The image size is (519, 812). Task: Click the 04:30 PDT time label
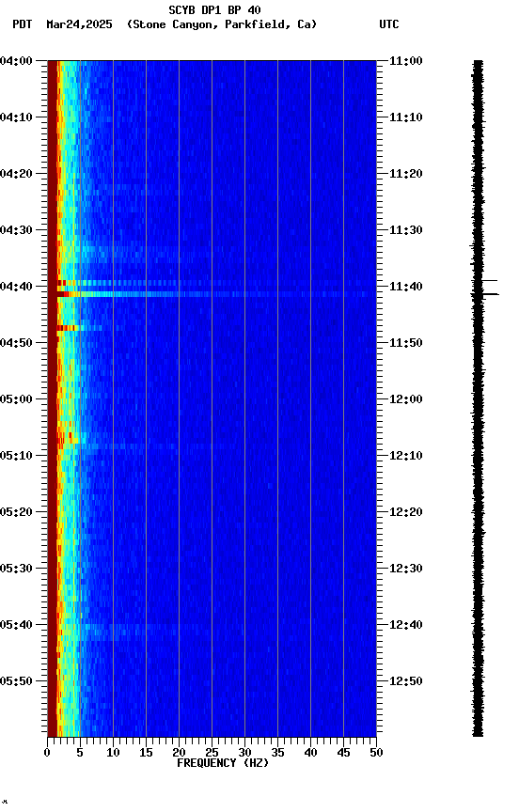[x=16, y=230]
